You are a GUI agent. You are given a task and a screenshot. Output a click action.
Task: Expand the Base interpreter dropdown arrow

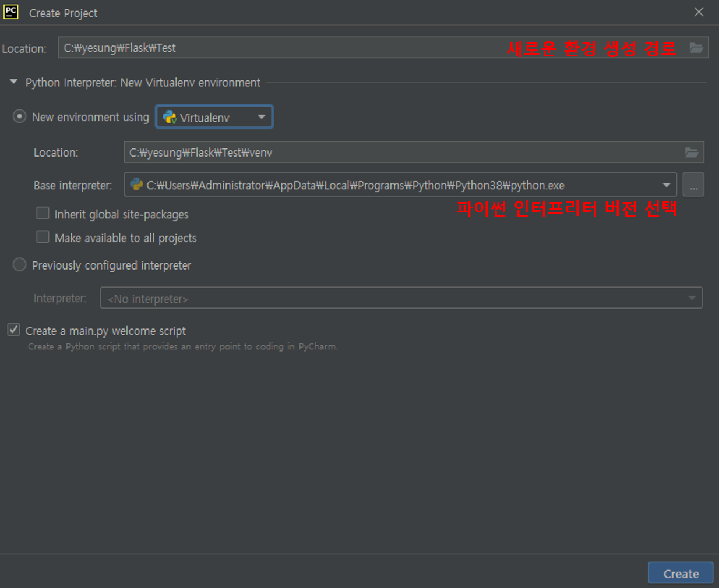(667, 185)
